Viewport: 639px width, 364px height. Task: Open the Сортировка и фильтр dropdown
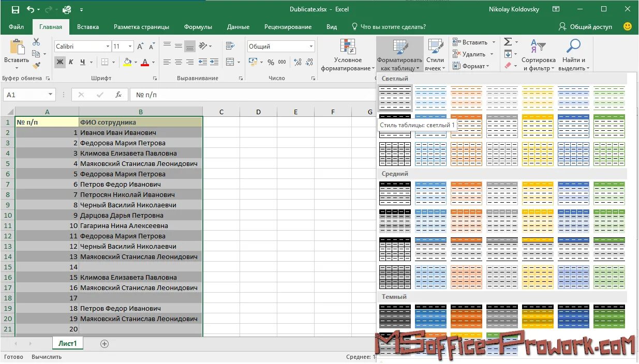[x=538, y=55]
